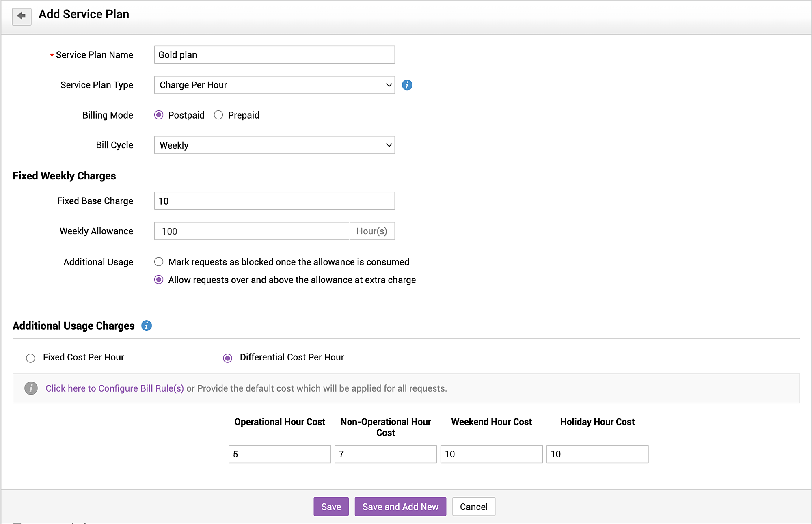812x524 pixels.
Task: Choose Mark requests as blocked option
Action: pos(159,262)
